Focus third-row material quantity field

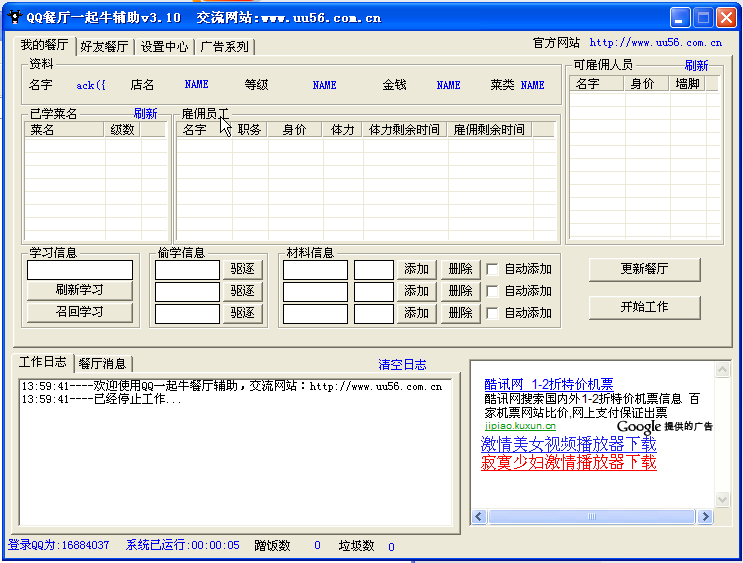[373, 313]
